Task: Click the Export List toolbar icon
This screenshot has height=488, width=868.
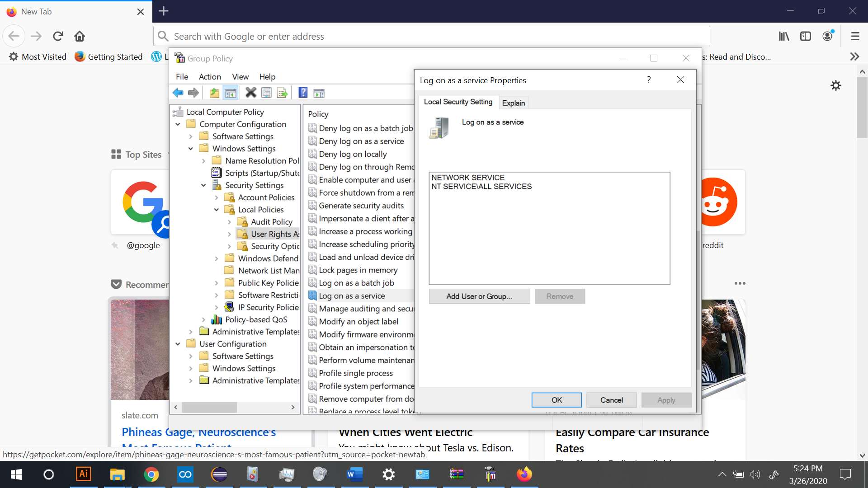Action: pyautogui.click(x=283, y=93)
